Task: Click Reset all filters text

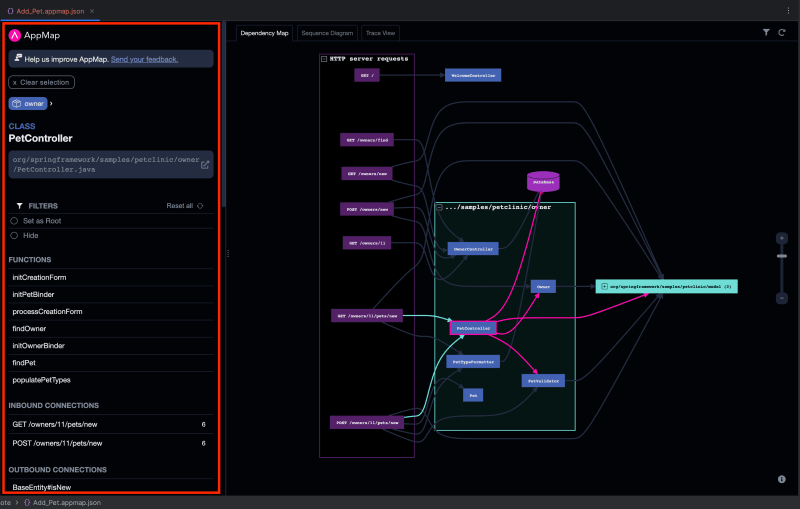Action: tap(180, 206)
